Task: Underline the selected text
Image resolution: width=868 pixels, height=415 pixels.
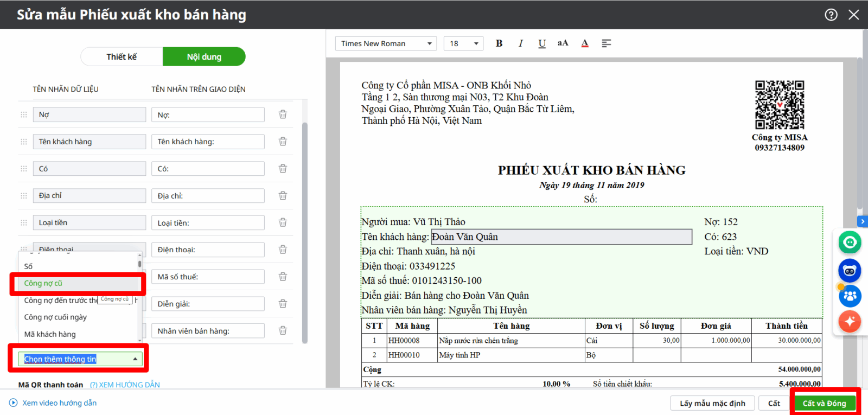Action: [x=542, y=43]
